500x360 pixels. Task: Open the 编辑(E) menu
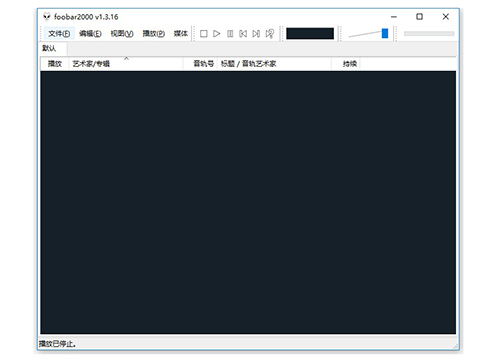coord(90,34)
